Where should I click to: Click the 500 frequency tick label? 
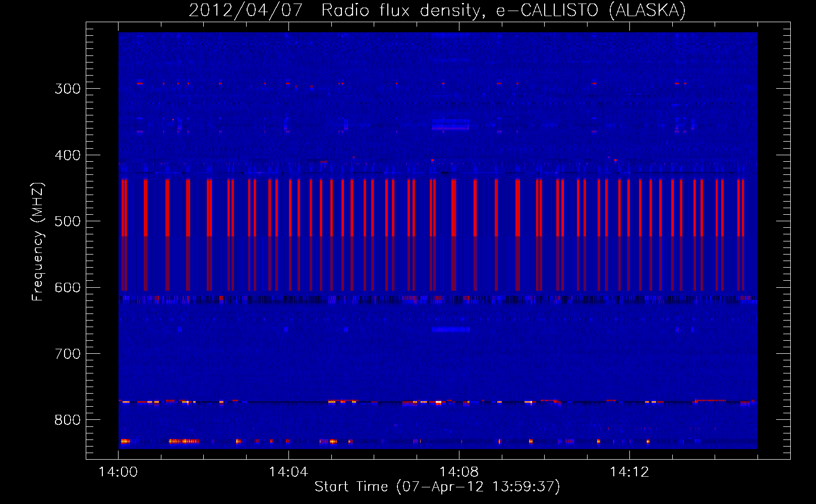point(68,221)
